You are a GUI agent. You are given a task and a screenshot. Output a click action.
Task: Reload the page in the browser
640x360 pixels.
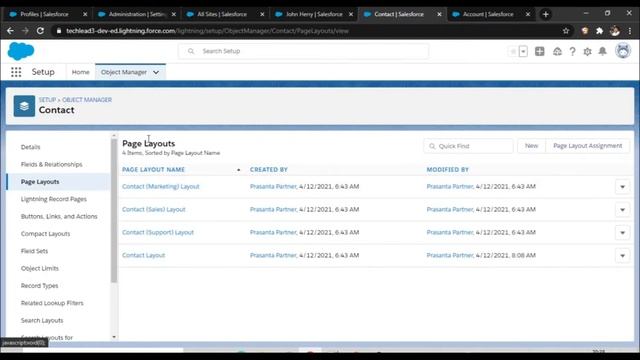click(x=40, y=31)
